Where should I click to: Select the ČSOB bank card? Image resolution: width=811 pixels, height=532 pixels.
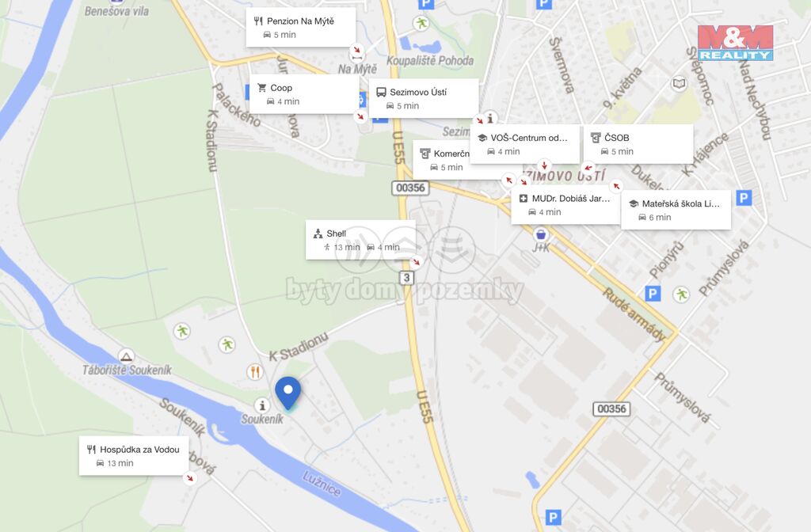coord(638,144)
